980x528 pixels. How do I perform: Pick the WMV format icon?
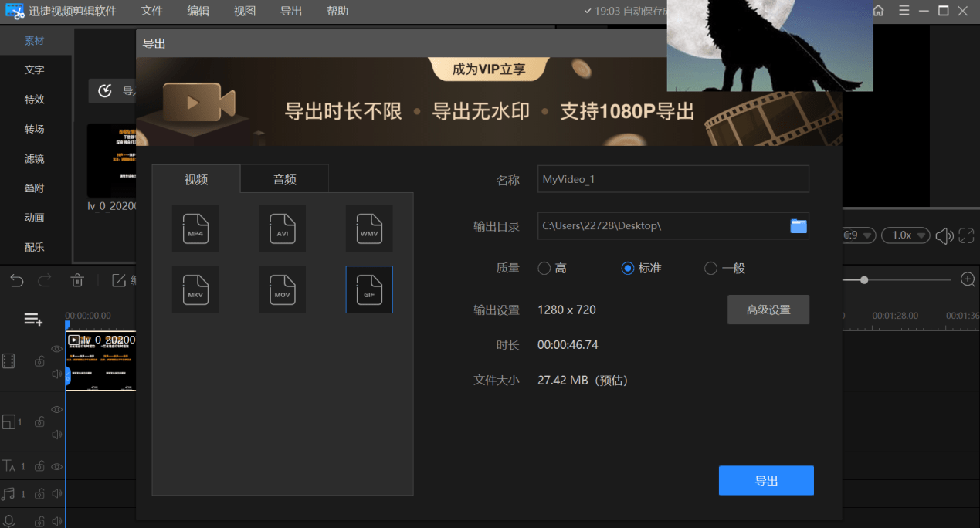click(x=369, y=228)
